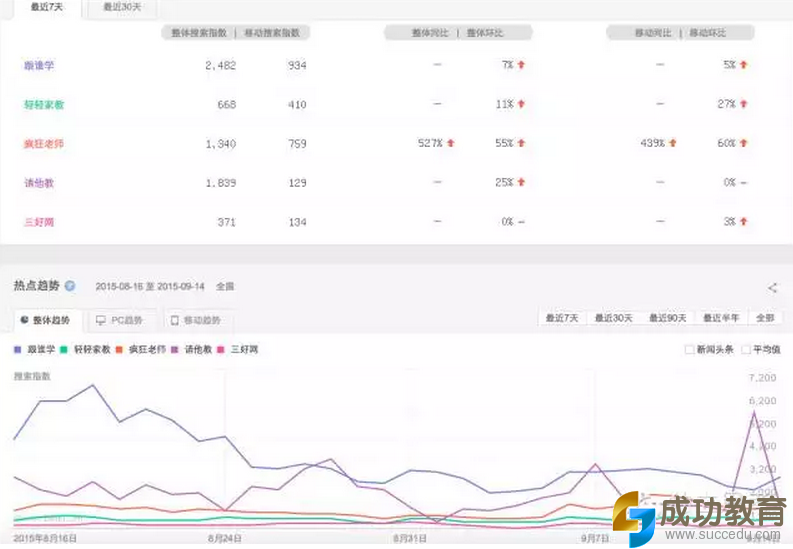This screenshot has width=793, height=549.
Task: Switch to the 最近30天 tab at top
Action: (x=122, y=7)
